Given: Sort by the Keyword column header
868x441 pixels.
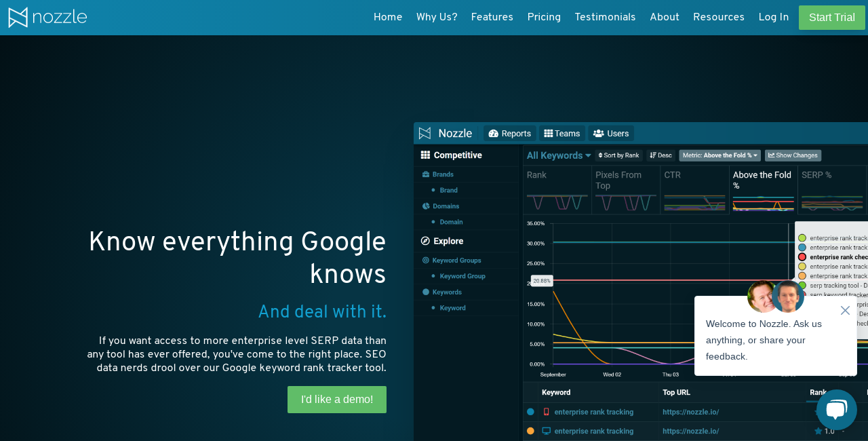Looking at the screenshot, I should pos(556,392).
